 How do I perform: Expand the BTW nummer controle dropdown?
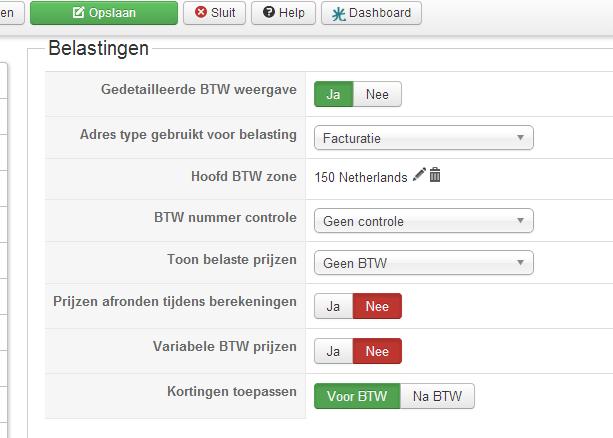(x=423, y=221)
